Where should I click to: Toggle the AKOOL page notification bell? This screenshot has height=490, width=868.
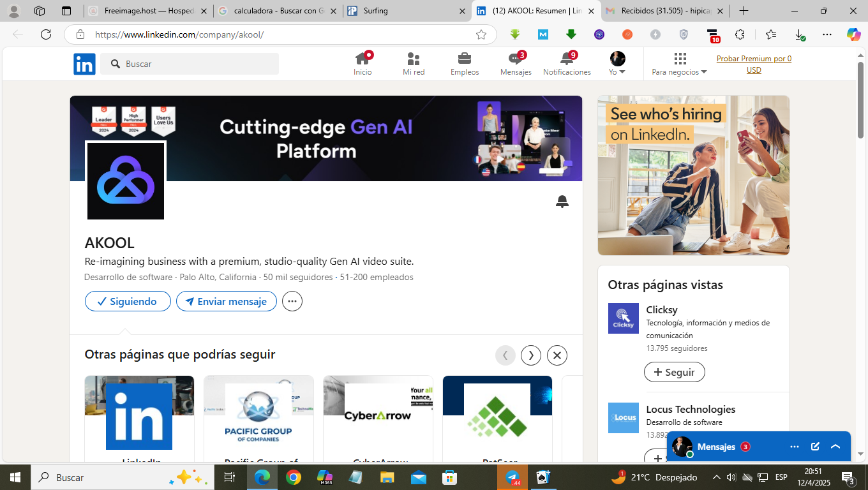562,202
